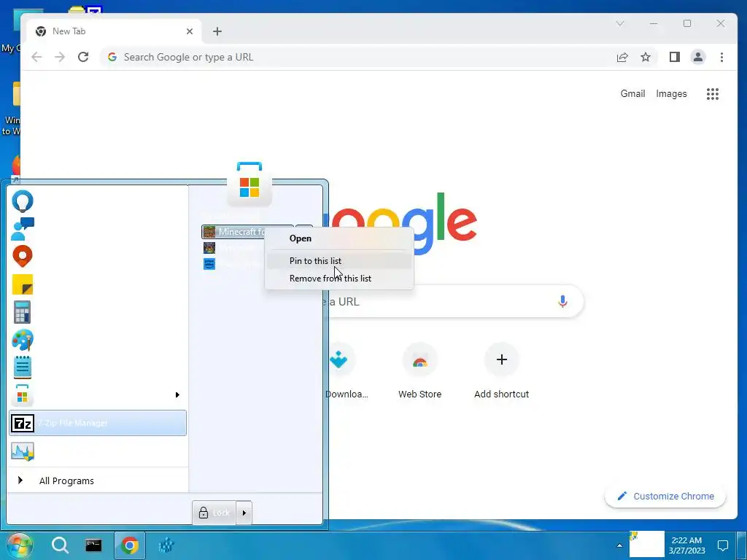Launch the Notepad app icon
This screenshot has width=747, height=560.
click(x=23, y=367)
